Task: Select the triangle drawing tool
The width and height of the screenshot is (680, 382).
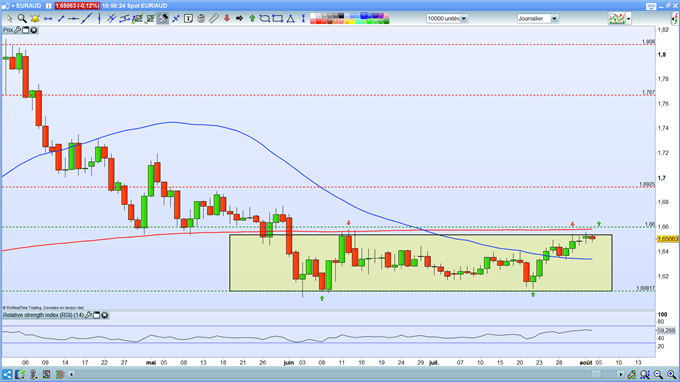Action: pyautogui.click(x=290, y=19)
